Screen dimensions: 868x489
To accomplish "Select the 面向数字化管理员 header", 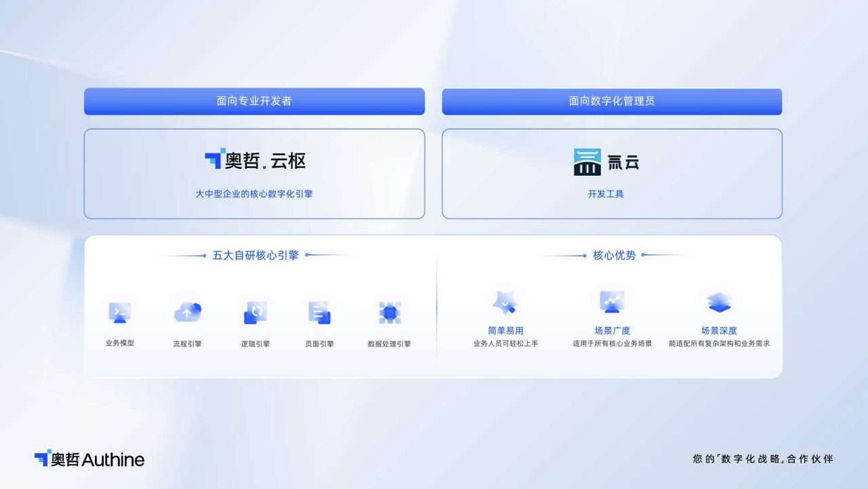I will click(x=612, y=101).
